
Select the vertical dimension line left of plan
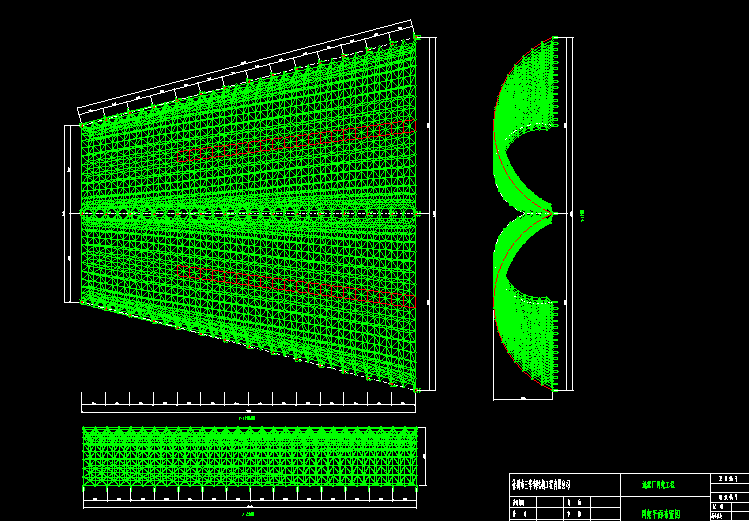tap(66, 170)
